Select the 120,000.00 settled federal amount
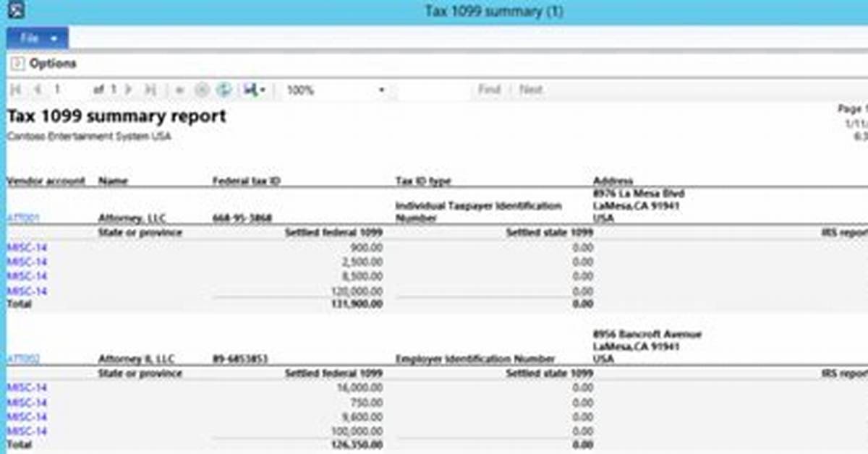868x454 pixels. tap(357, 291)
